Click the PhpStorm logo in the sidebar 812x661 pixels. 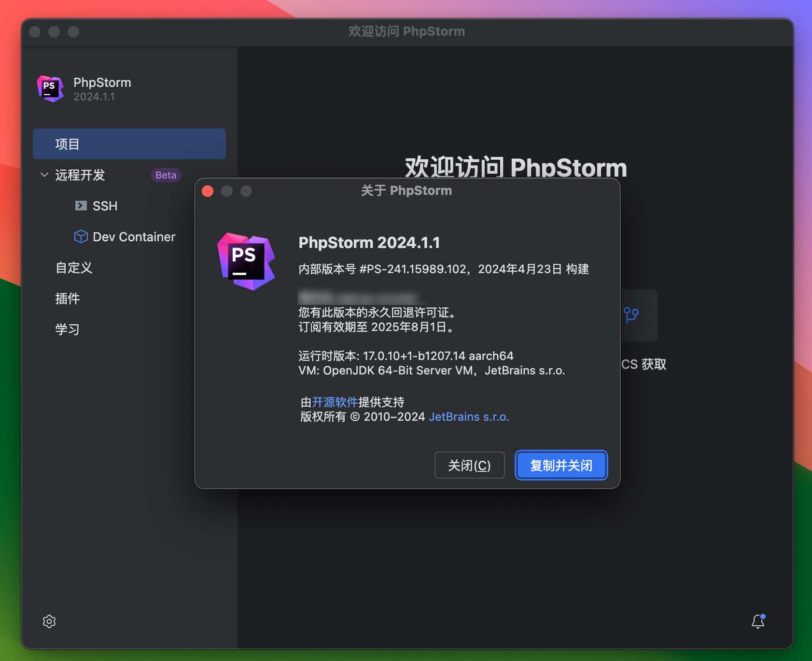(x=50, y=89)
